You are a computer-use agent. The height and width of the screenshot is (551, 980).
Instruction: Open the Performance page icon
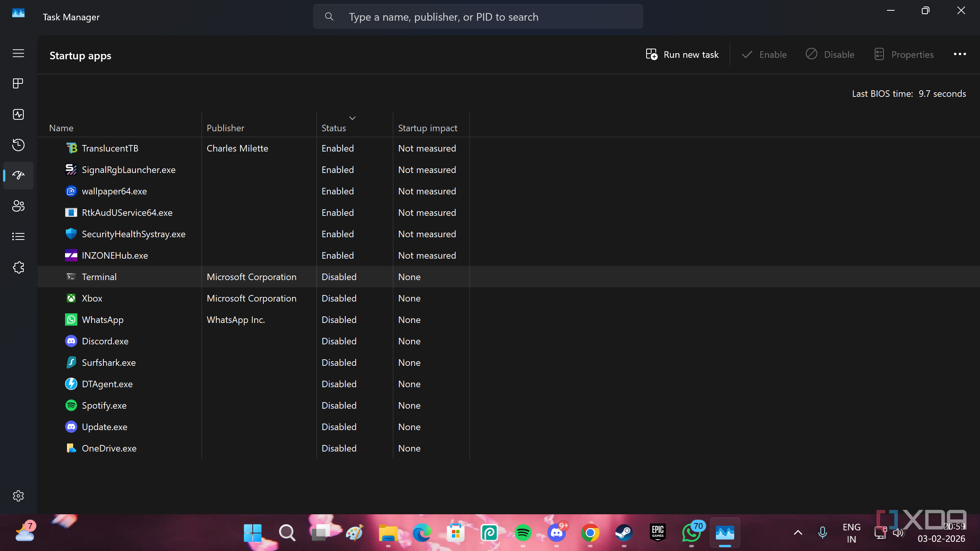click(x=18, y=114)
